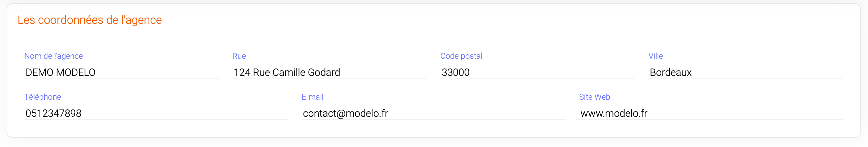Click the "Site Web" label

[x=594, y=97]
